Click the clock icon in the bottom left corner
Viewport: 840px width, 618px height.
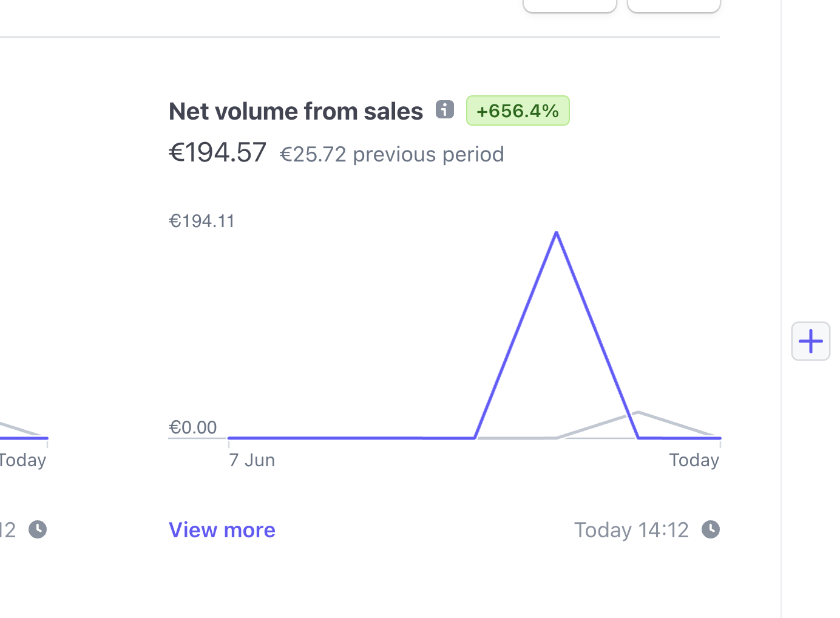37,529
